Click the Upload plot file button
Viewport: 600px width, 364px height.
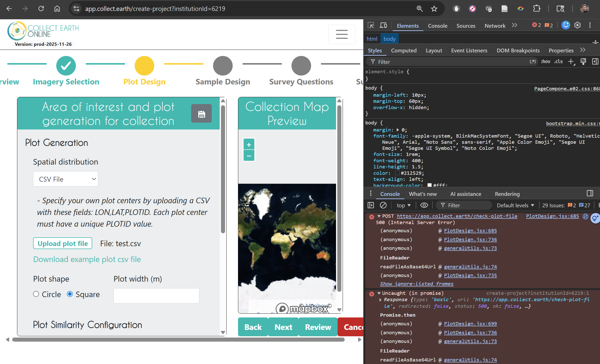click(63, 243)
